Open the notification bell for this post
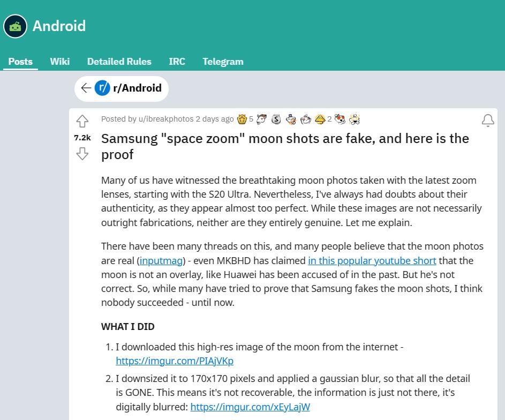 tap(487, 121)
